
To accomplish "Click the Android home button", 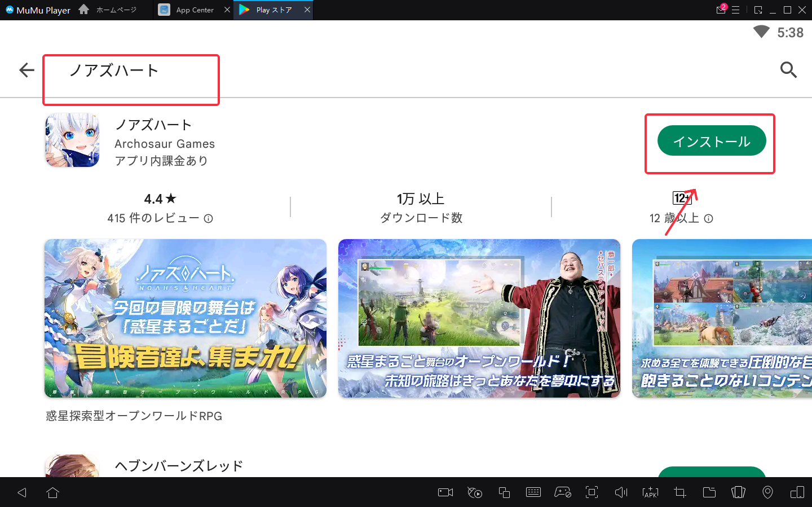I will (x=53, y=492).
